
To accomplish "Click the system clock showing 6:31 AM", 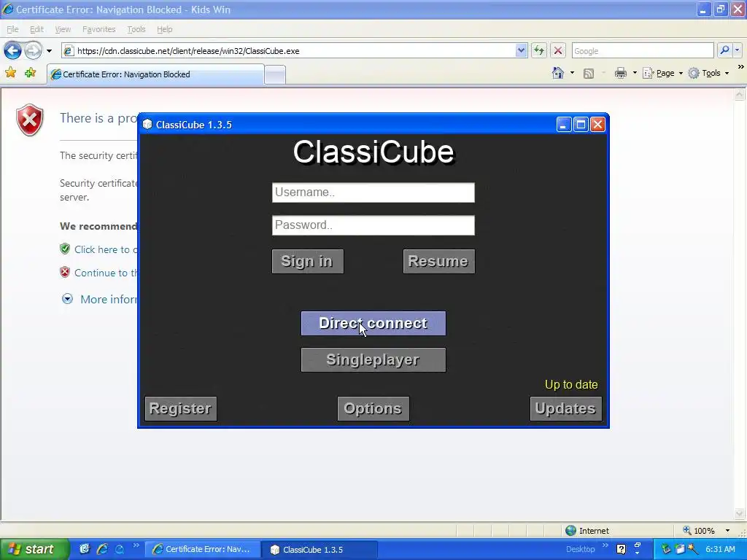I will pyautogui.click(x=720, y=549).
